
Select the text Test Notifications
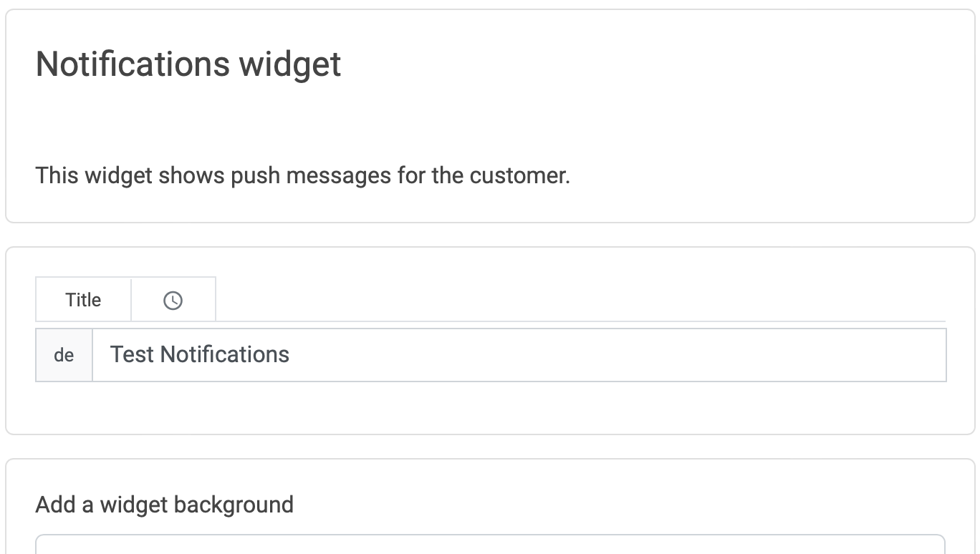pyautogui.click(x=199, y=354)
